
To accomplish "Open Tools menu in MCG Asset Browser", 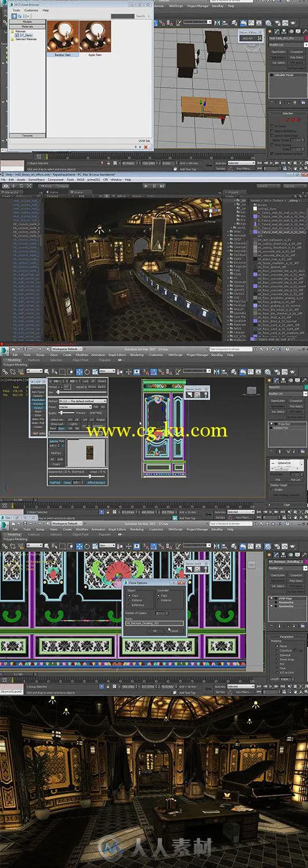I will coord(16,11).
